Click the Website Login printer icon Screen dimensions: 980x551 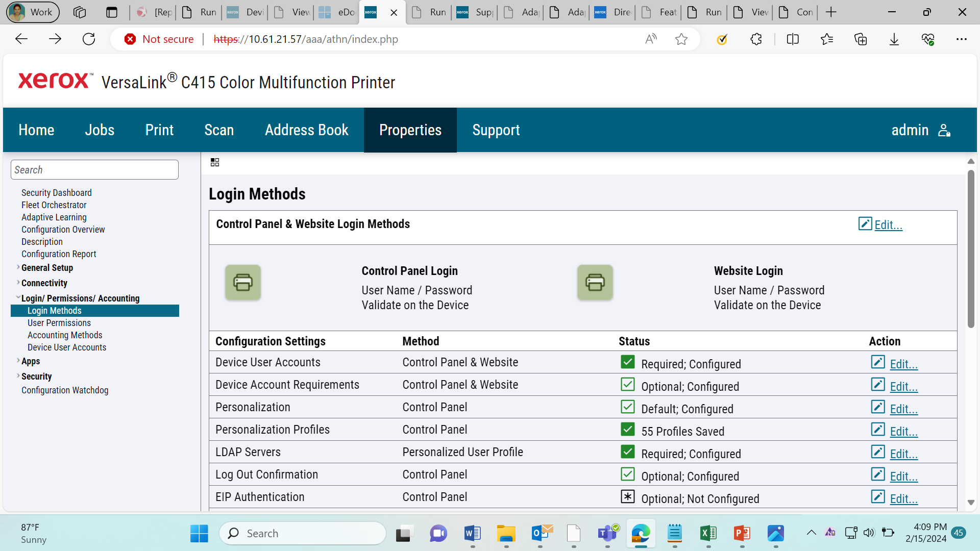(595, 282)
